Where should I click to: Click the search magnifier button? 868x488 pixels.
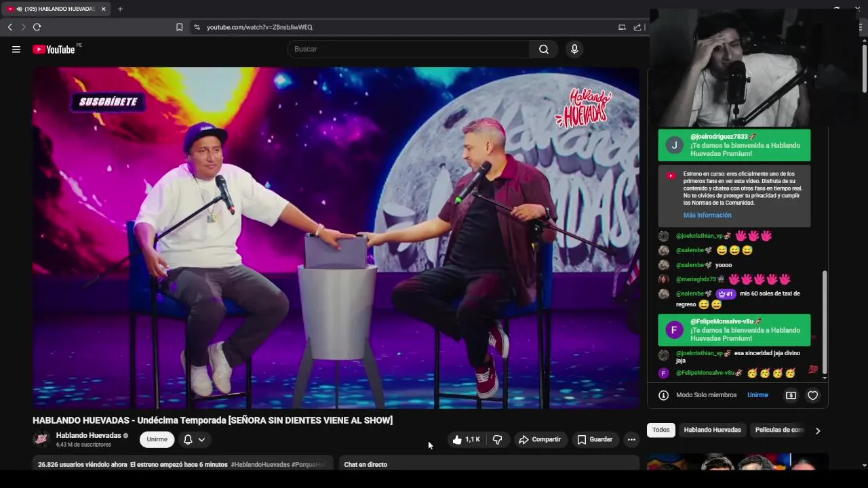[x=544, y=49]
